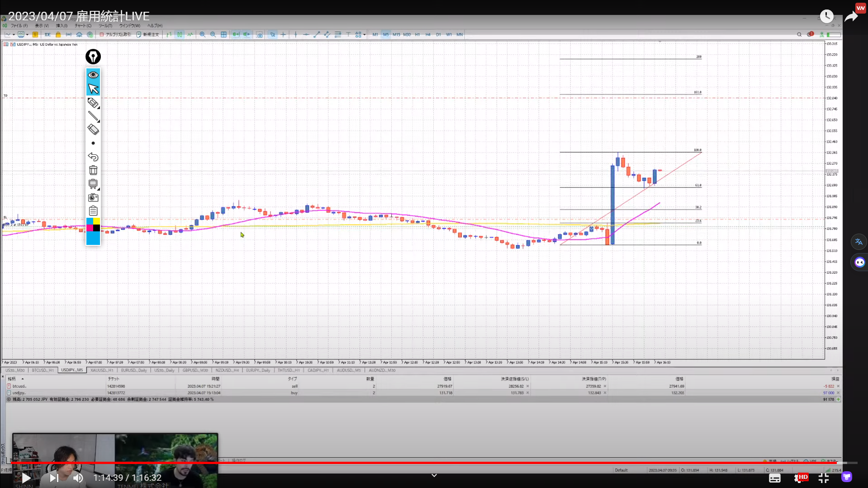Viewport: 868px width, 488px height.
Task: Click the new order button
Action: 148,34
